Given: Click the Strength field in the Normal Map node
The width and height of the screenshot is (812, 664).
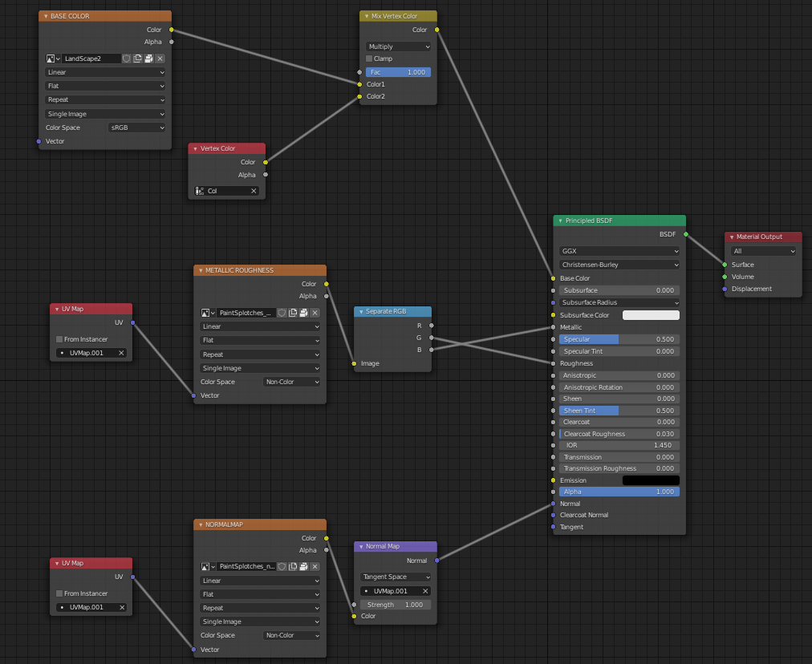Looking at the screenshot, I should point(396,603).
